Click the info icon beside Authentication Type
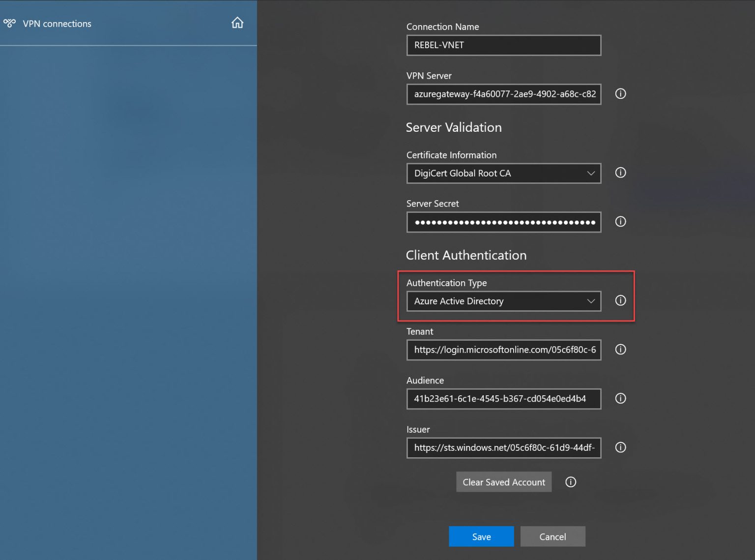 point(620,300)
